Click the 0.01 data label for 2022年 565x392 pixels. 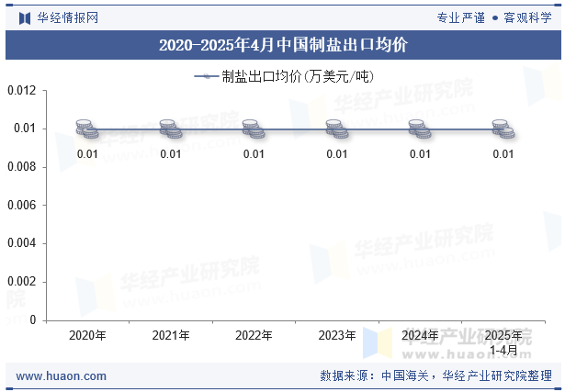(254, 154)
